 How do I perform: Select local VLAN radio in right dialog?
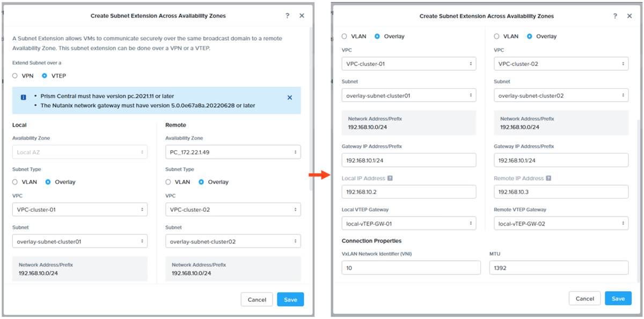(x=345, y=36)
